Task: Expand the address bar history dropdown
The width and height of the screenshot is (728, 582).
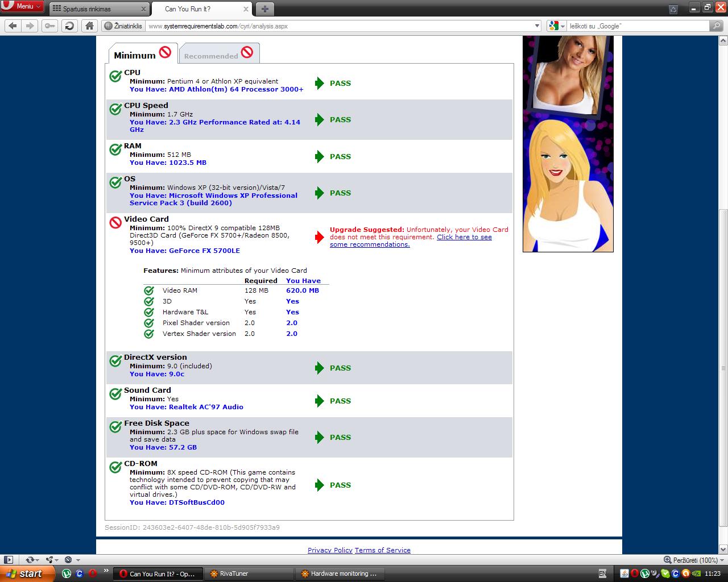Action: (537, 26)
